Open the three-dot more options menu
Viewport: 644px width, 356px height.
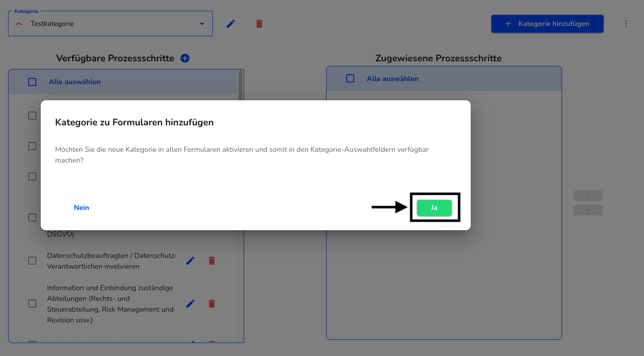(x=626, y=24)
